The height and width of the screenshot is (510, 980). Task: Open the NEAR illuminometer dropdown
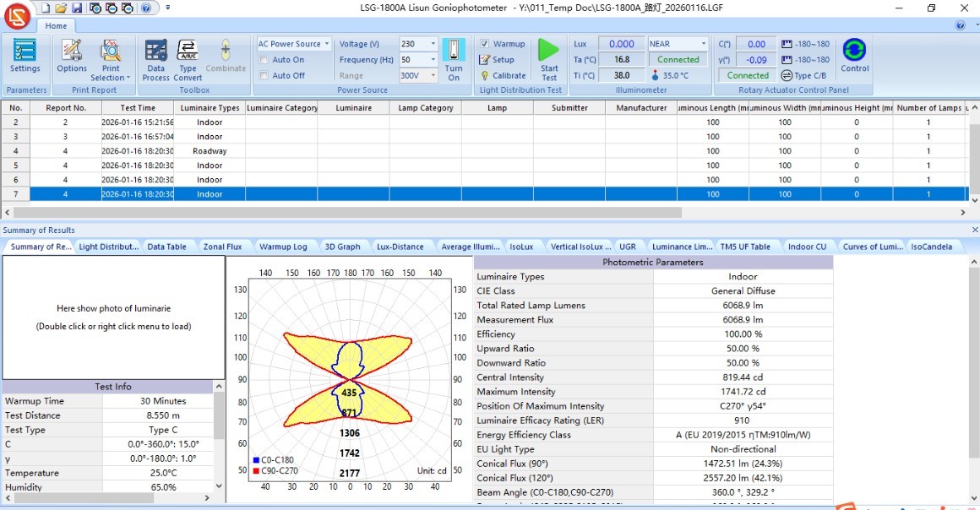704,44
